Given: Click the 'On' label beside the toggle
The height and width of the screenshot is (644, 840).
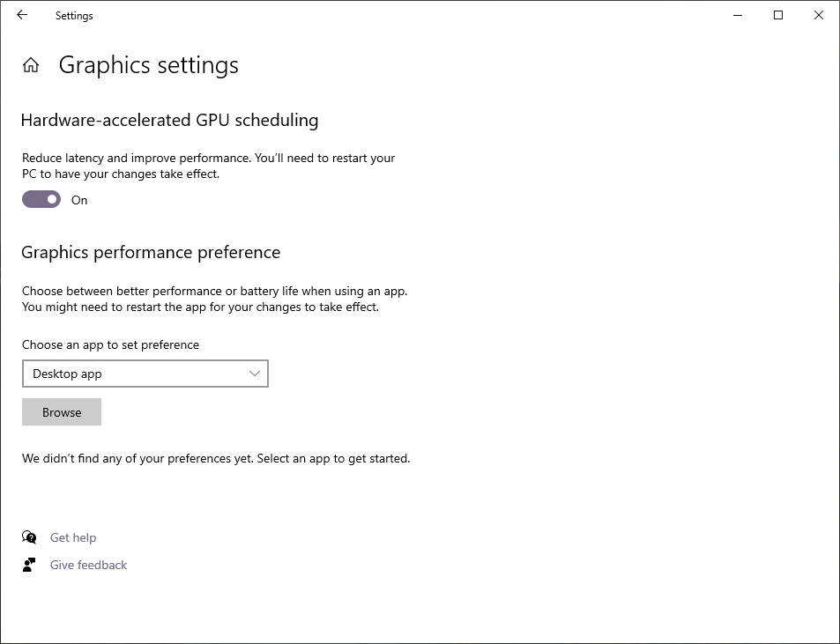Looking at the screenshot, I should tap(79, 200).
